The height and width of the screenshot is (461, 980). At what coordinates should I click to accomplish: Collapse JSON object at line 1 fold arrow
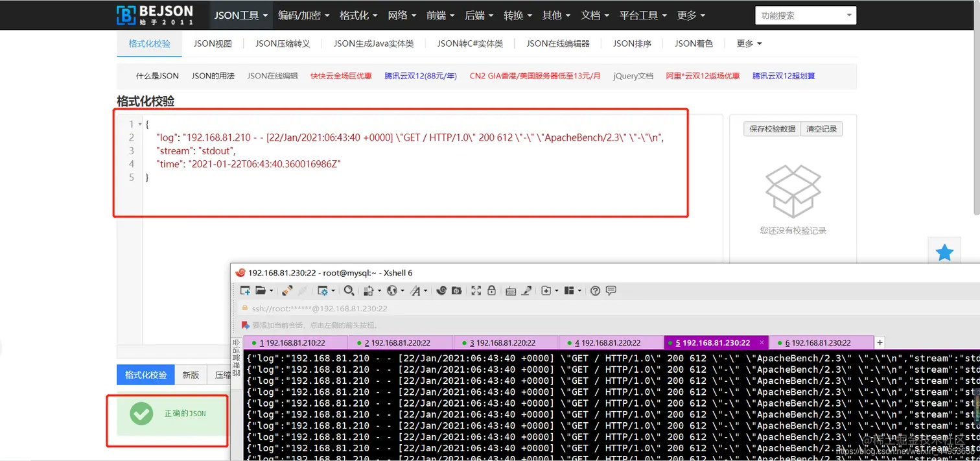[x=140, y=124]
